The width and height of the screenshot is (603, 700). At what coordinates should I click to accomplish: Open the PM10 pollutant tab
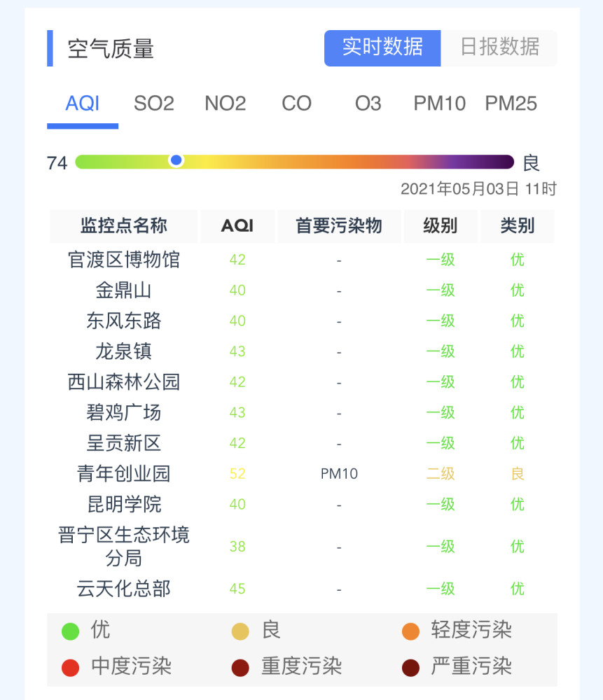[x=440, y=104]
